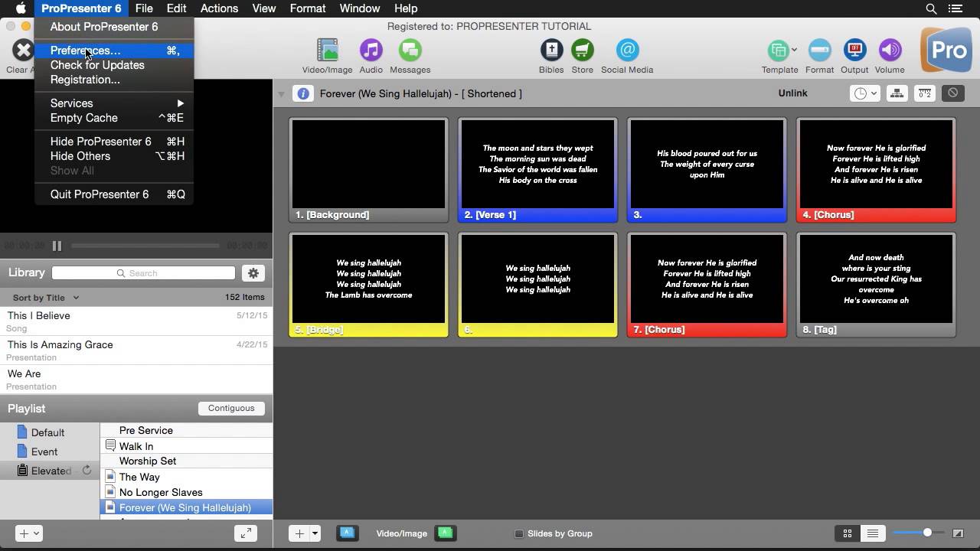Select Walk In playlist item

(x=186, y=446)
